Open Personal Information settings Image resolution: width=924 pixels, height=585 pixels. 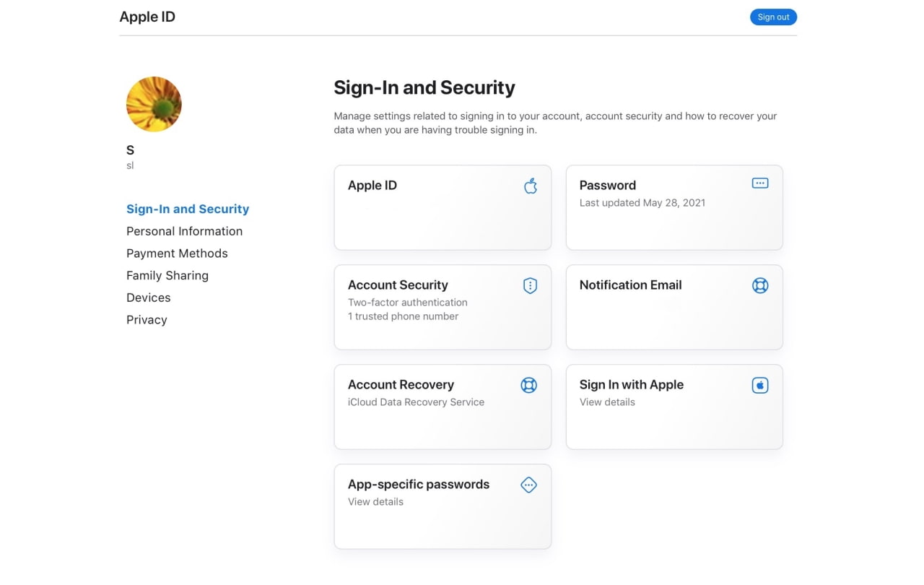pos(184,231)
